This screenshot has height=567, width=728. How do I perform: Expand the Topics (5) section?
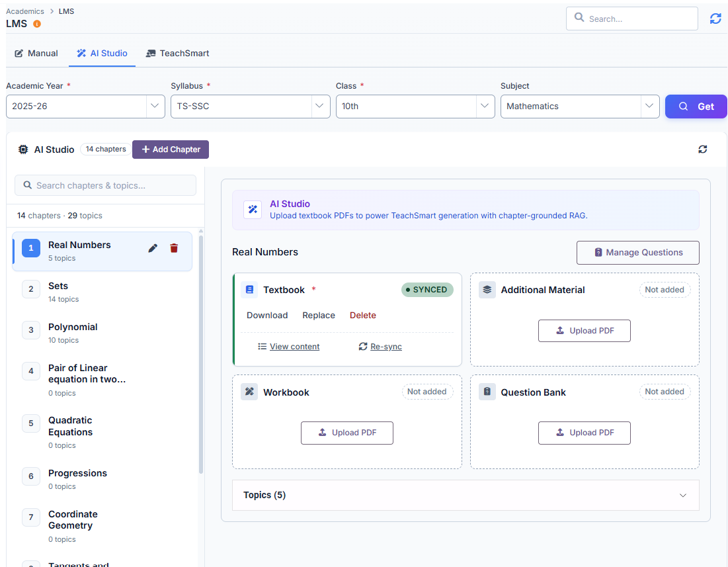coord(465,495)
